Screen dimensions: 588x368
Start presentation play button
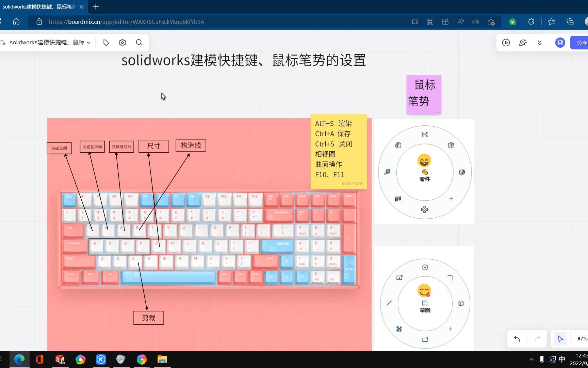(x=506, y=43)
